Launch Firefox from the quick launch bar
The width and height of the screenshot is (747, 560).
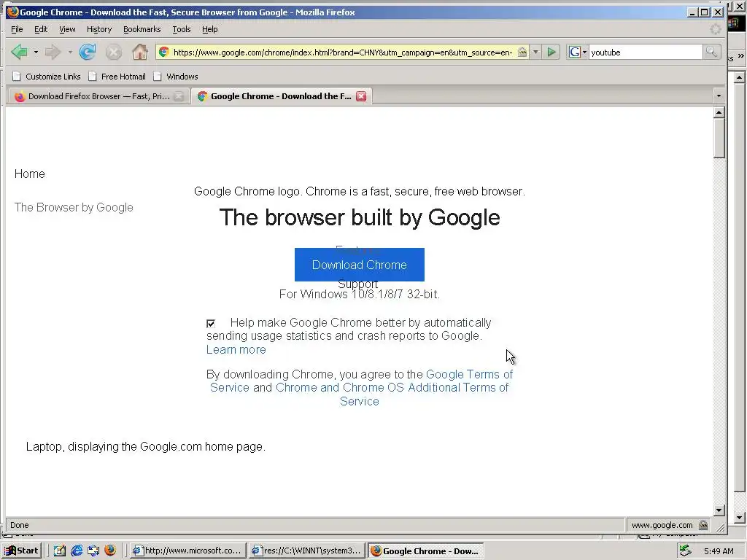pyautogui.click(x=110, y=551)
